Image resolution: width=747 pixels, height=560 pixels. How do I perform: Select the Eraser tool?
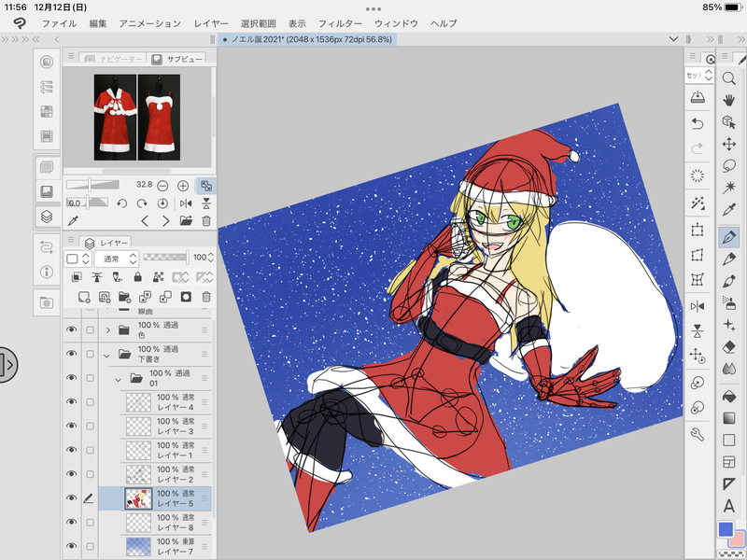tap(729, 347)
